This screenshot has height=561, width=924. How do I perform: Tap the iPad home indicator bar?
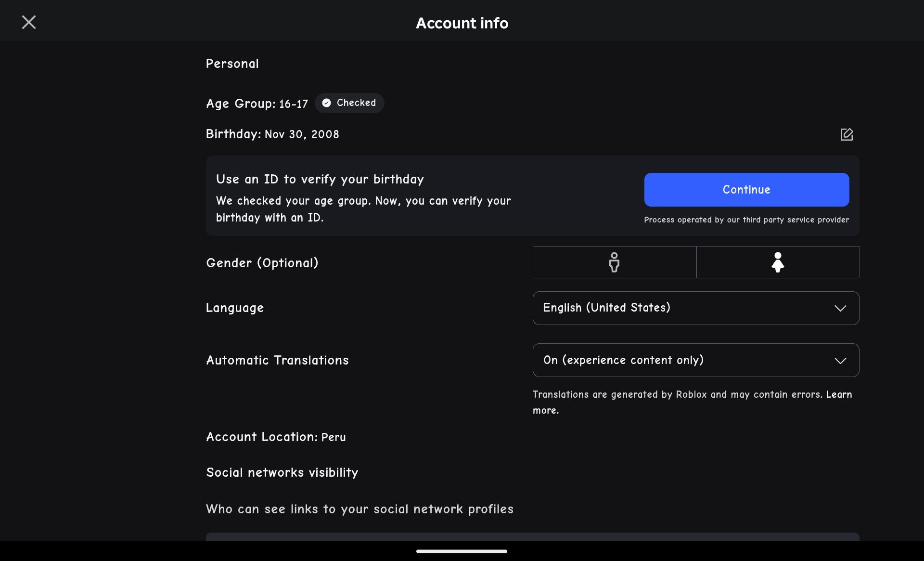click(462, 551)
